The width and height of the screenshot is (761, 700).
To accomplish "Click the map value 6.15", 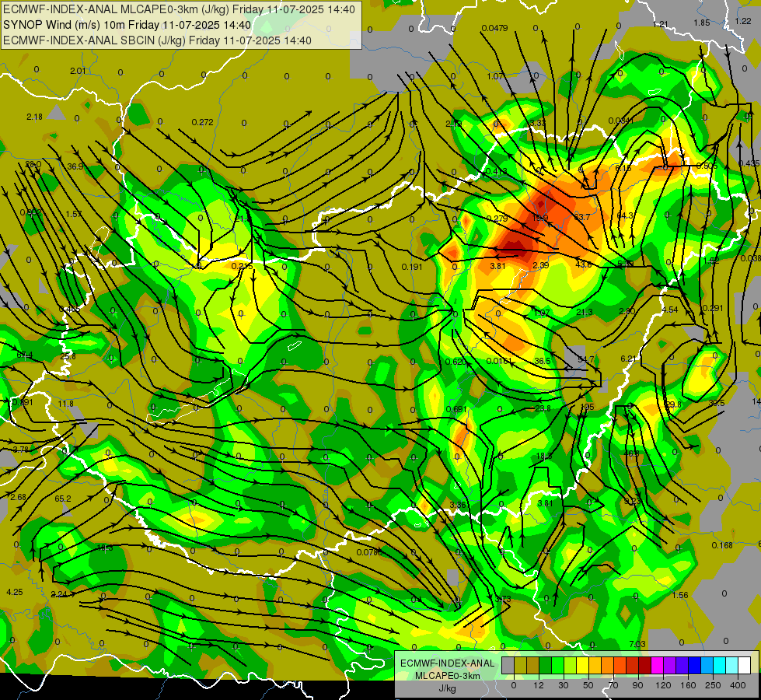I will pyautogui.click(x=623, y=167).
